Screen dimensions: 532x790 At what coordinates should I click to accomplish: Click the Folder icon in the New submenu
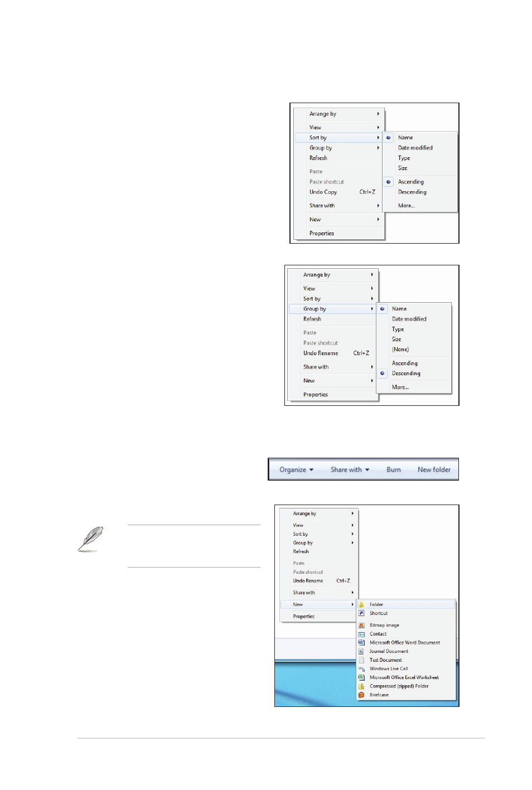[361, 604]
